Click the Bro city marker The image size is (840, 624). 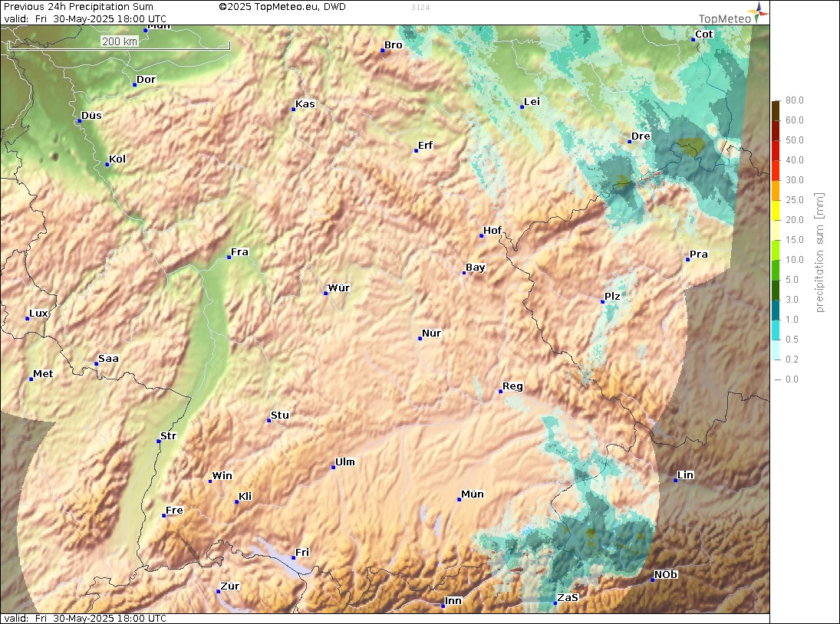point(383,51)
